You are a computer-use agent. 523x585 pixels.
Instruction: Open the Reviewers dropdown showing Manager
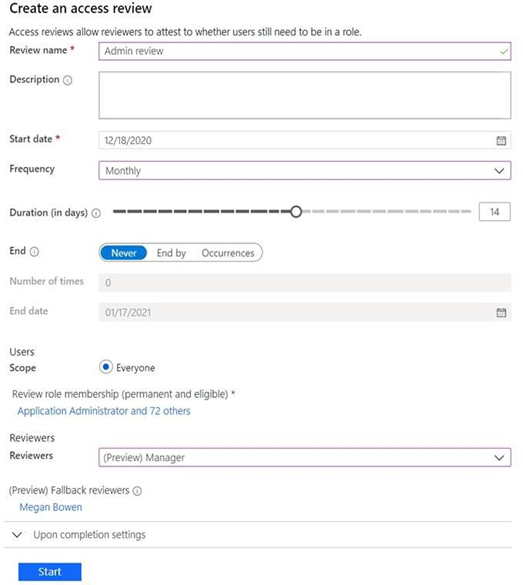coord(304,457)
